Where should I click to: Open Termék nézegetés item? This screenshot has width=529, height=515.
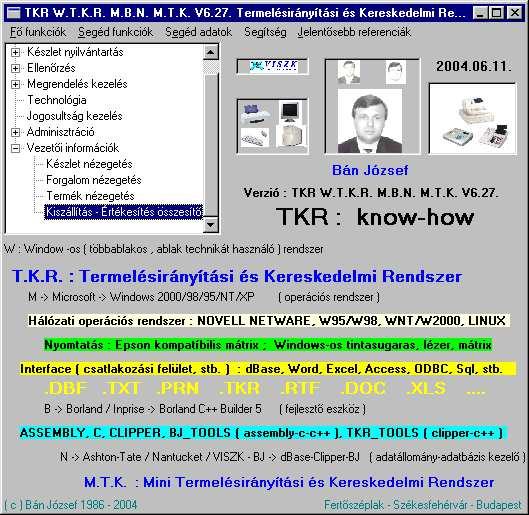[90, 196]
